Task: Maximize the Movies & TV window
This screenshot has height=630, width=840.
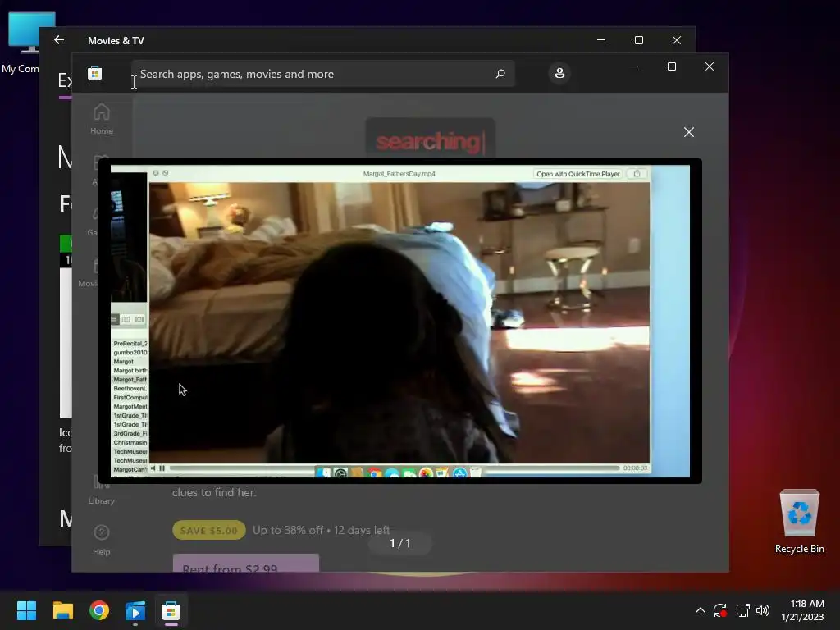Action: [x=638, y=40]
